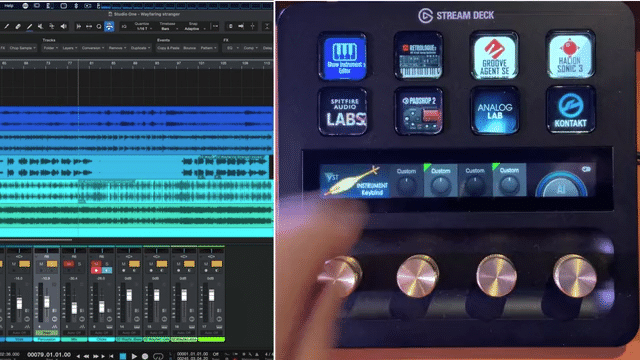Image resolution: width=640 pixels, height=360 pixels.
Task: Select the Listen speaker tool
Action: point(63,27)
